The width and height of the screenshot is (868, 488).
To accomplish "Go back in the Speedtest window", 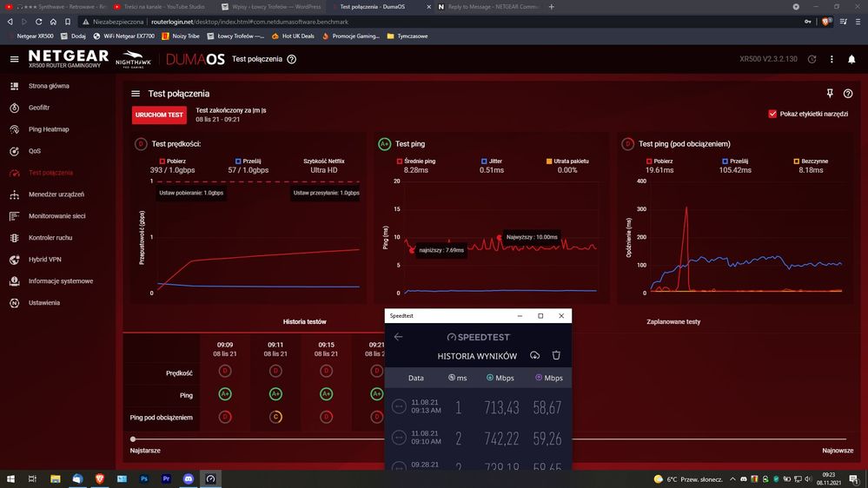I will (x=398, y=336).
